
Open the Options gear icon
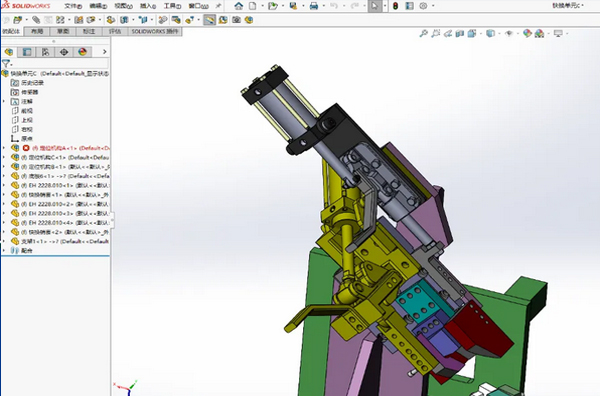423,6
